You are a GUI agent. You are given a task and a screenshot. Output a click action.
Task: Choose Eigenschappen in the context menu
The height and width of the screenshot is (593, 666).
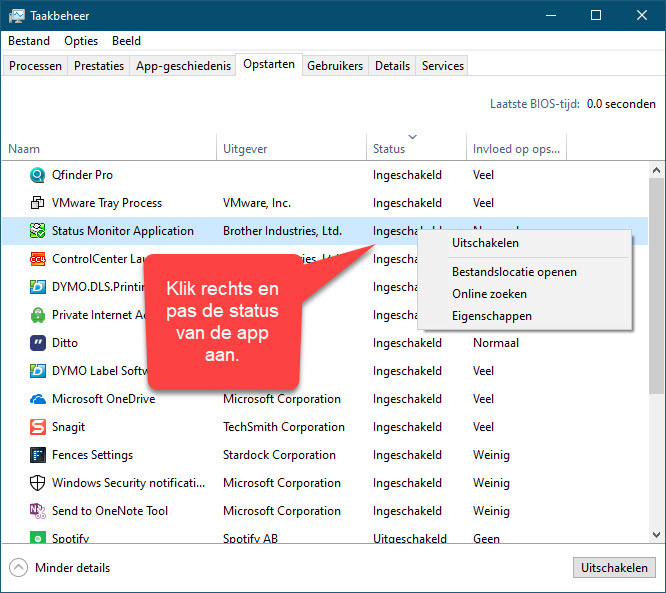[525, 316]
